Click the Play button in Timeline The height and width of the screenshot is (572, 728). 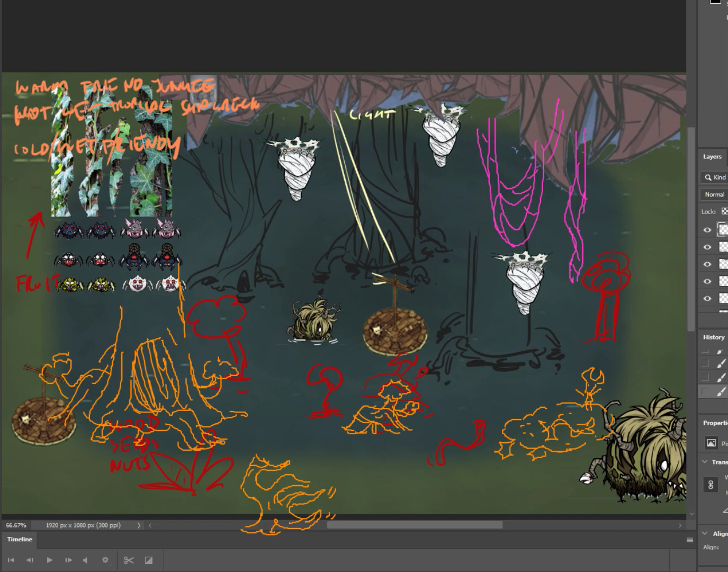(49, 560)
